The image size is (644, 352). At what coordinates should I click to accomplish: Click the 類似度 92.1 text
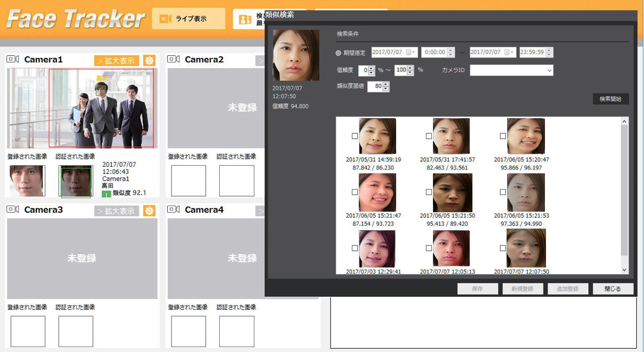pos(129,193)
